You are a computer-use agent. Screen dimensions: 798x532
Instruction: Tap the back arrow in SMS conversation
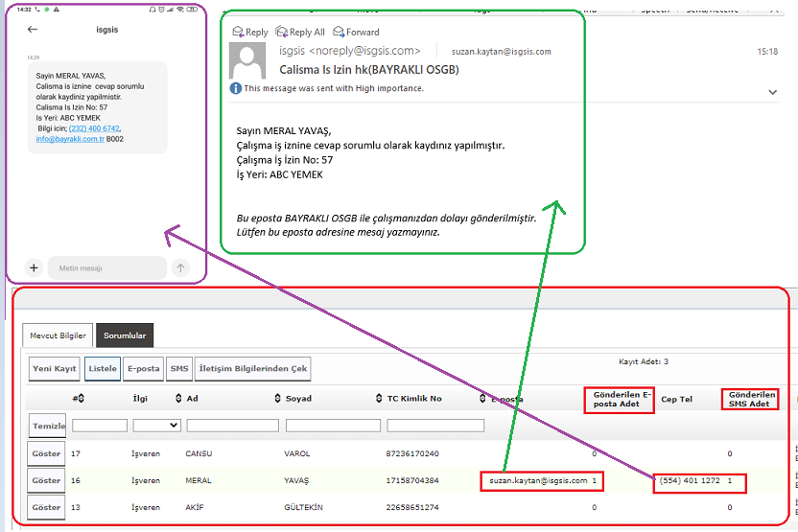click(33, 30)
